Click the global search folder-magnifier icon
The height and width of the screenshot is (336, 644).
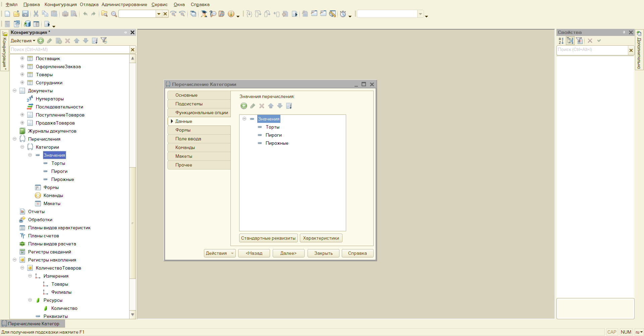[104, 14]
